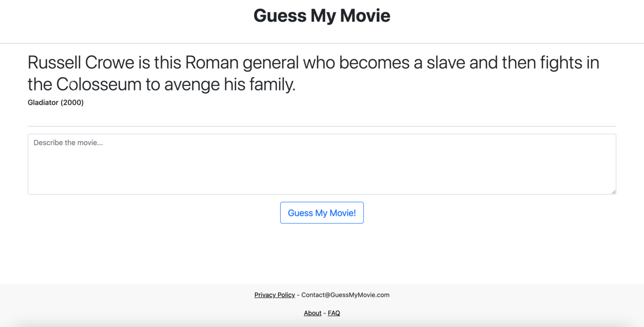Click the name Russell in the description
Viewport: 644px width, 327px height.
click(54, 63)
